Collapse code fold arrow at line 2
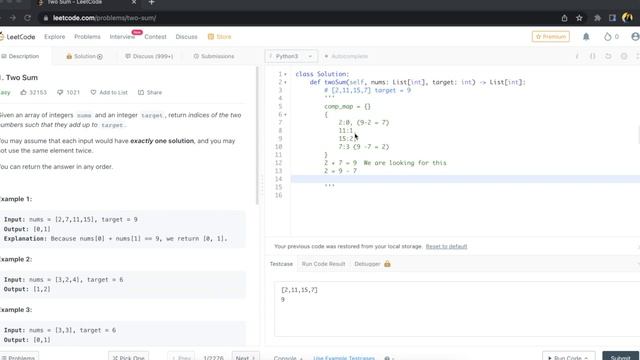The width and height of the screenshot is (640, 360). (285, 82)
